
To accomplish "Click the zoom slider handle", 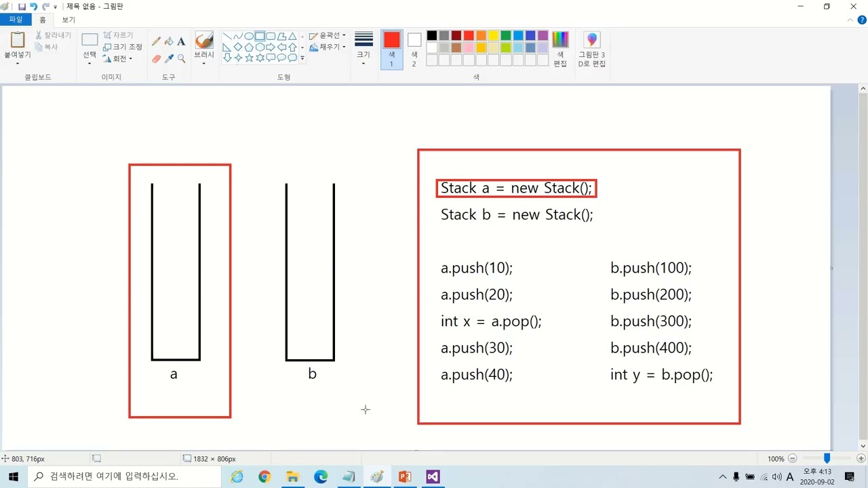I will tap(827, 459).
